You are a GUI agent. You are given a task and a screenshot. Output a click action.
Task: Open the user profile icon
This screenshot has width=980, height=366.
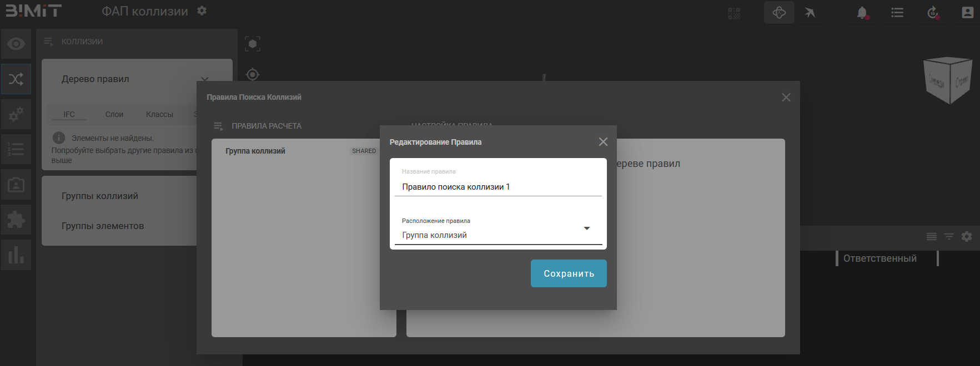tap(967, 13)
